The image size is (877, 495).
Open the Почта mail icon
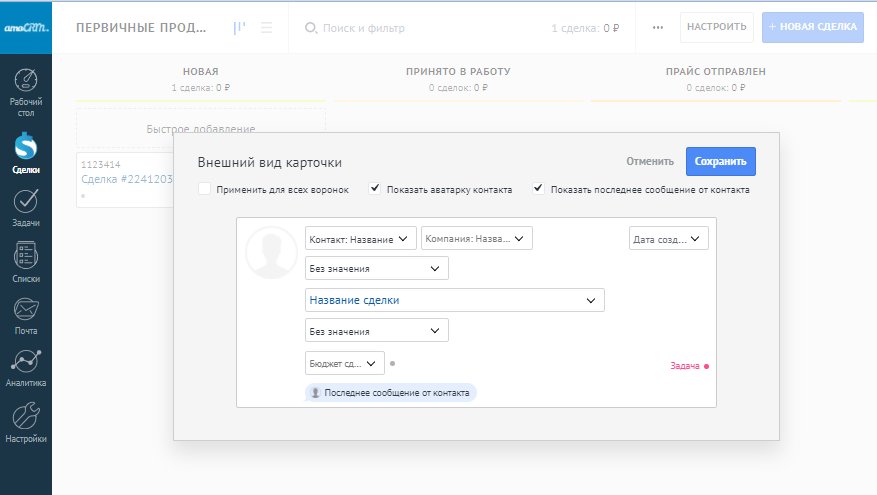coord(26,311)
